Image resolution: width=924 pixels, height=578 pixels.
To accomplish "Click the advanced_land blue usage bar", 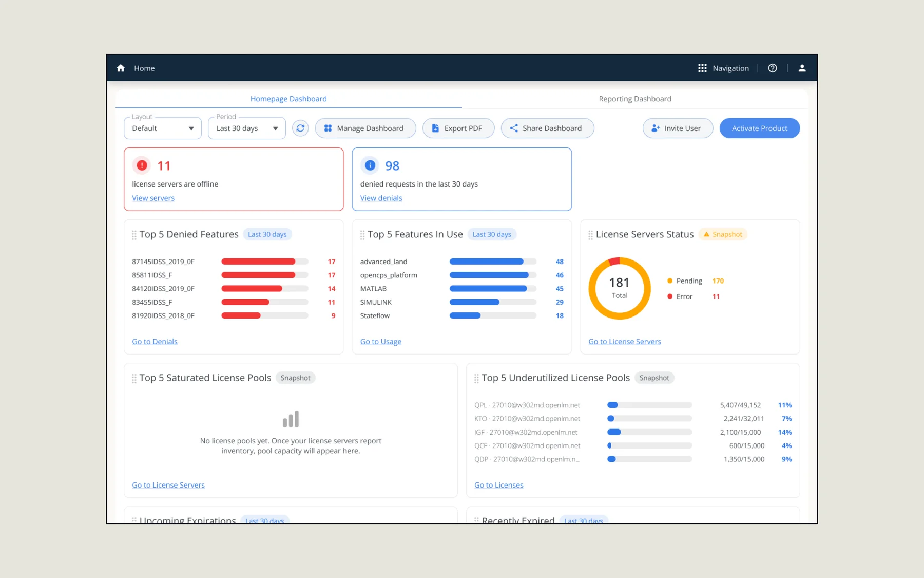I will (x=493, y=262).
